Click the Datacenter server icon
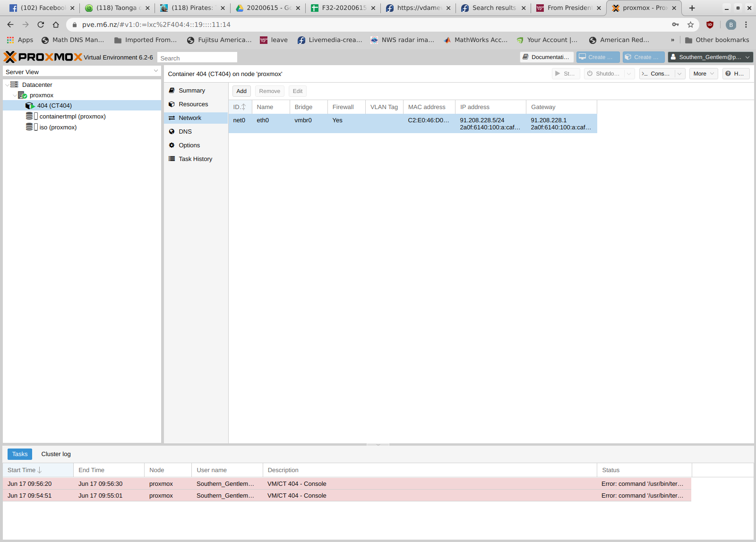756x542 pixels. pos(14,85)
